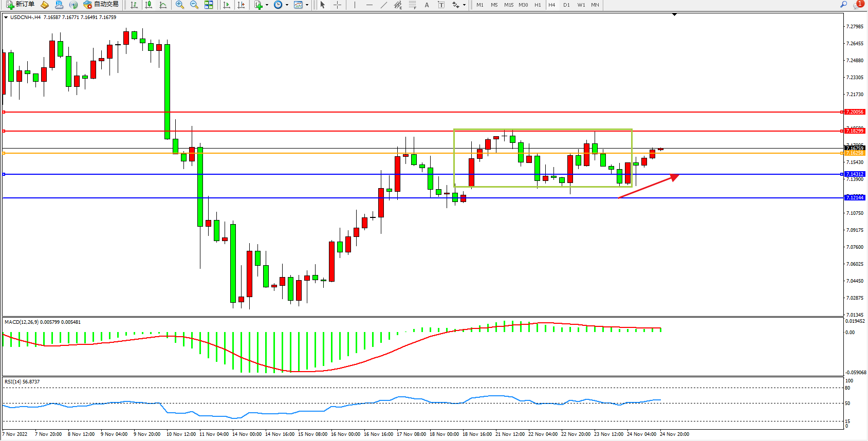Select the trendline drawing tool

click(383, 5)
